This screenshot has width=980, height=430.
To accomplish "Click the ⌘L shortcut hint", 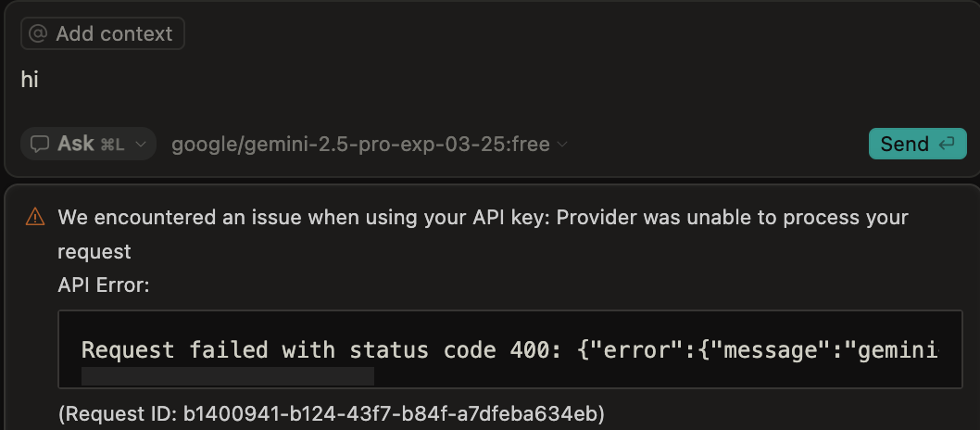I will pos(112,145).
